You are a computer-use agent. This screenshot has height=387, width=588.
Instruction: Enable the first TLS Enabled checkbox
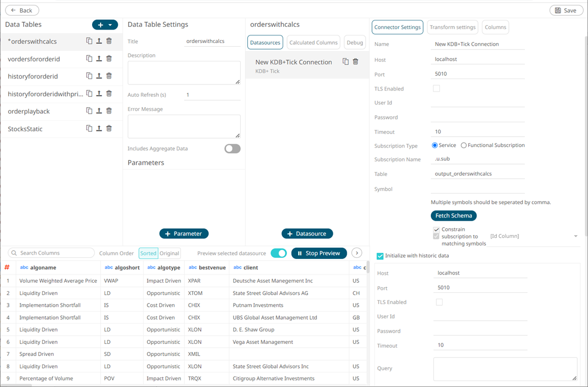(x=436, y=88)
